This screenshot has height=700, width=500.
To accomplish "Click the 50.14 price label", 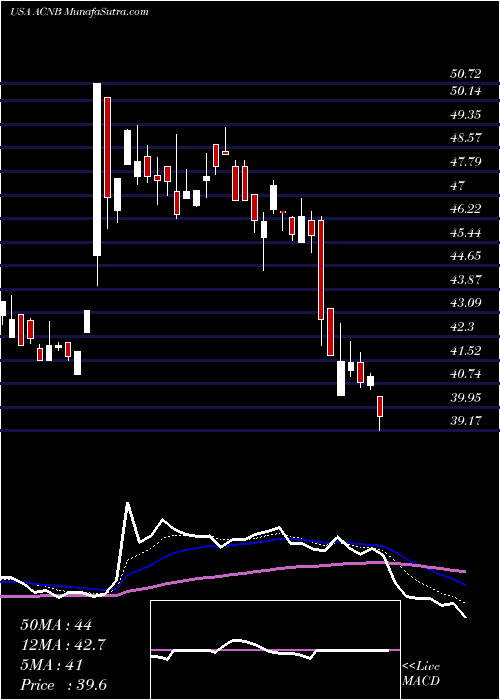I will 465,91.
